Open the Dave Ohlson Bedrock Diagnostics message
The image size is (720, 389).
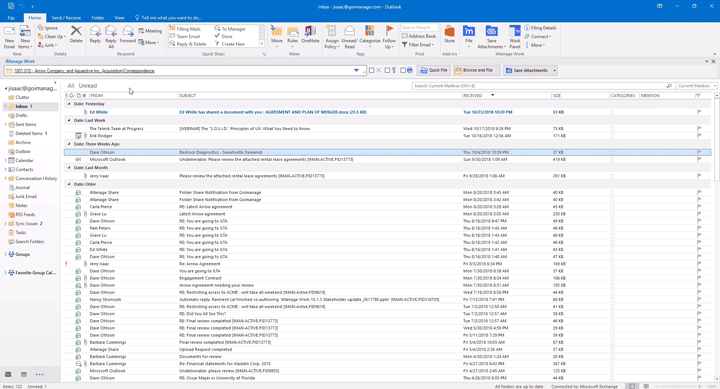coord(387,152)
